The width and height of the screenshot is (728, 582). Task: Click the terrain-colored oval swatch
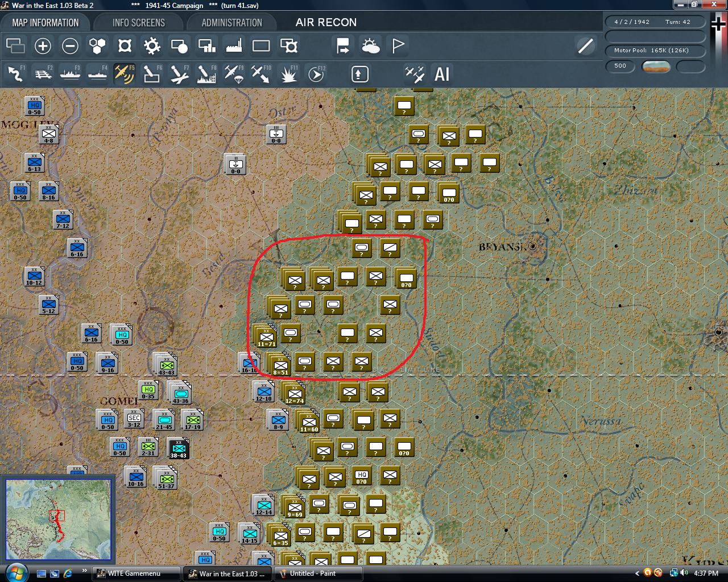click(656, 66)
